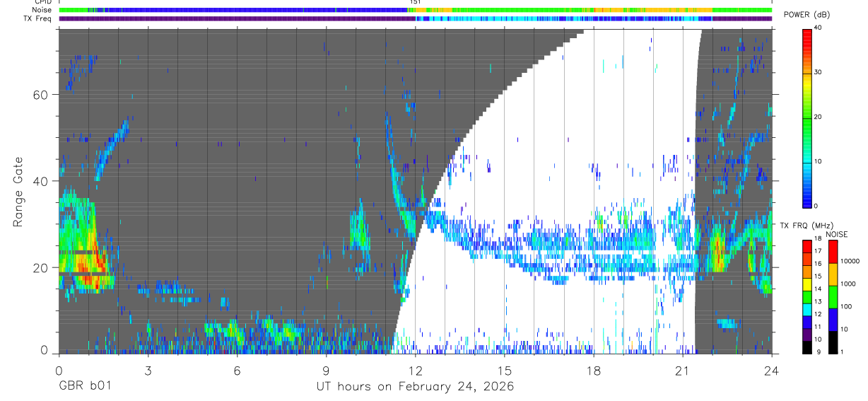This screenshot has width=868, height=401.
Task: Click the '15' label on TX FRQ legend
Action: 818,276
